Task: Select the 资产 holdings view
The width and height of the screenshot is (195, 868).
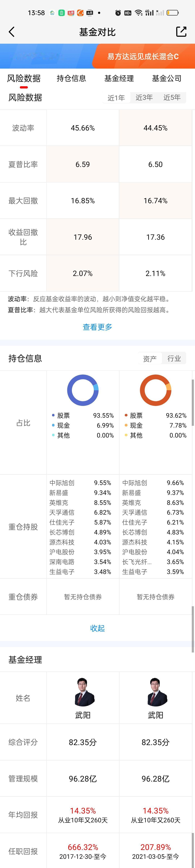Action: pyautogui.click(x=150, y=358)
